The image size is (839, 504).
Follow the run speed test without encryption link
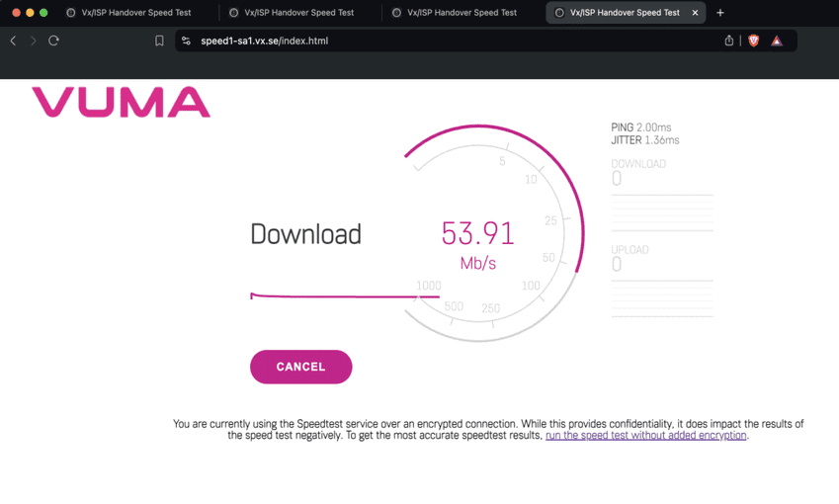pyautogui.click(x=645, y=435)
